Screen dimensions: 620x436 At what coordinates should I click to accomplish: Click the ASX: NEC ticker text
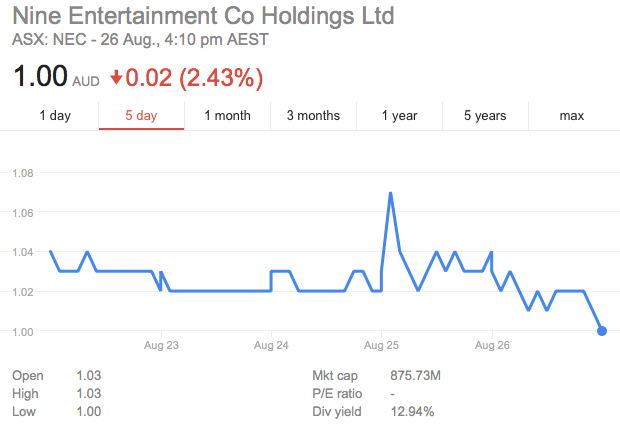49,40
